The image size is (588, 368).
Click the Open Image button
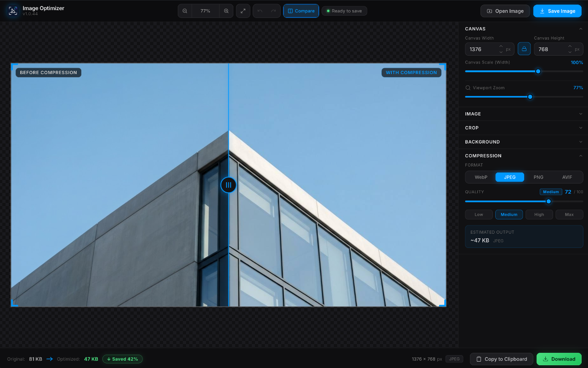(x=505, y=11)
